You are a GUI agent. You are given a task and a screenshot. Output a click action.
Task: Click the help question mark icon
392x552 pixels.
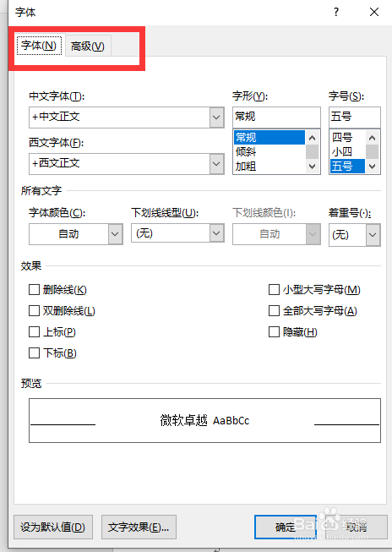pyautogui.click(x=336, y=12)
